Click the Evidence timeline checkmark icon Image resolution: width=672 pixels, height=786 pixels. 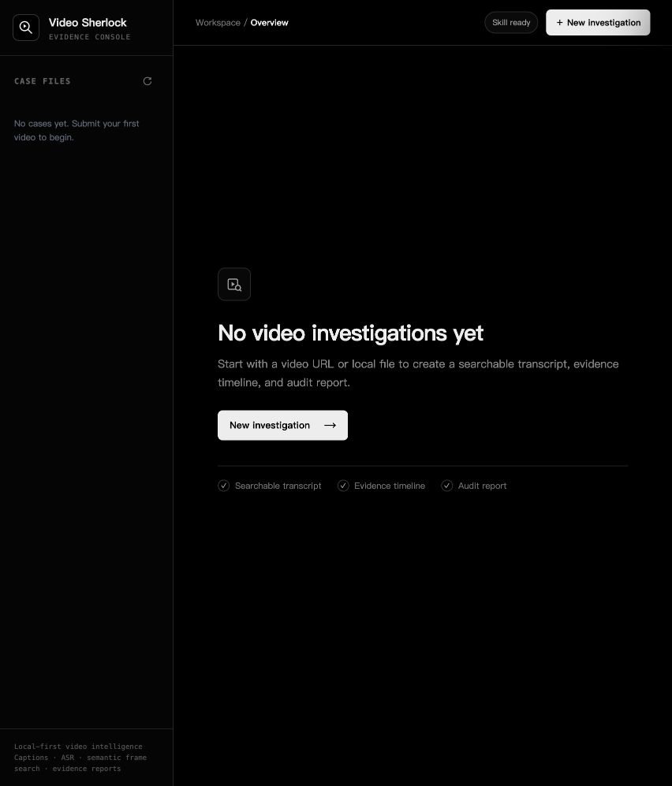343,486
